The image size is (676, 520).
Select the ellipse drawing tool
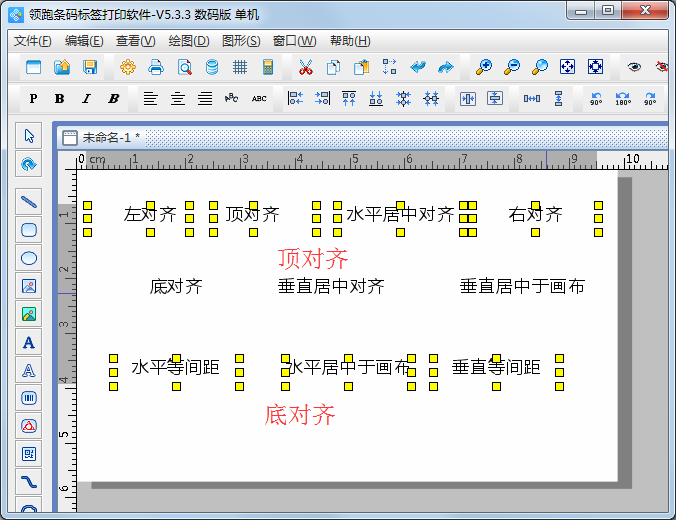coord(29,258)
